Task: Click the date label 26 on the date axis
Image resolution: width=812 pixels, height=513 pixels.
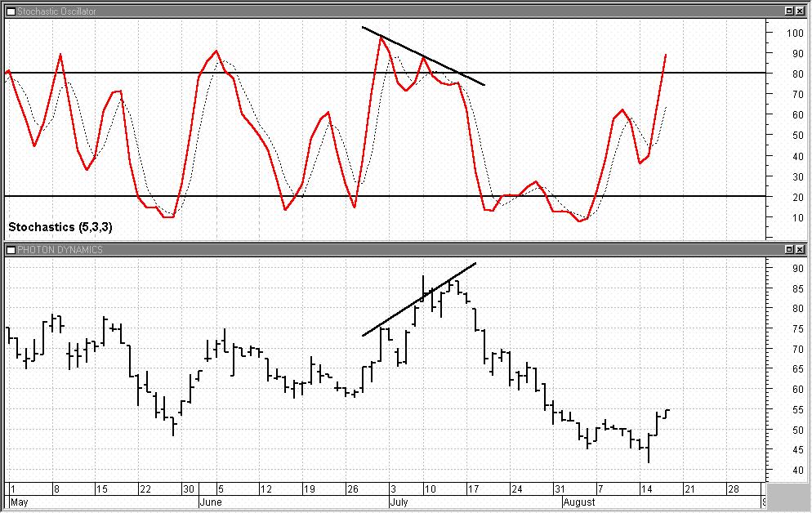Action: point(353,489)
